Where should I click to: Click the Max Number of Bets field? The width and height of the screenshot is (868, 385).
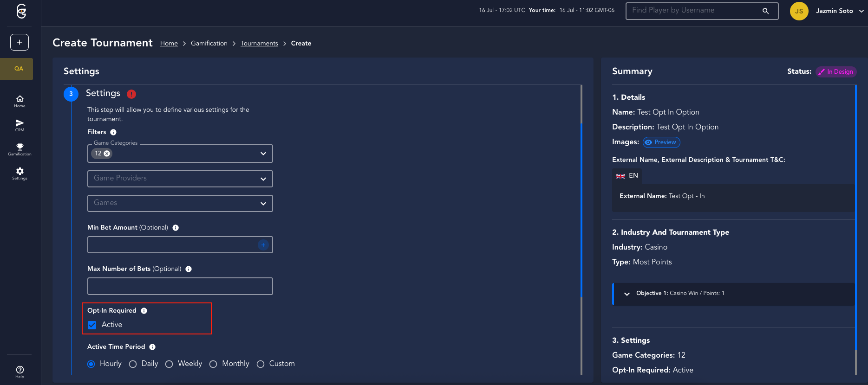click(x=180, y=286)
